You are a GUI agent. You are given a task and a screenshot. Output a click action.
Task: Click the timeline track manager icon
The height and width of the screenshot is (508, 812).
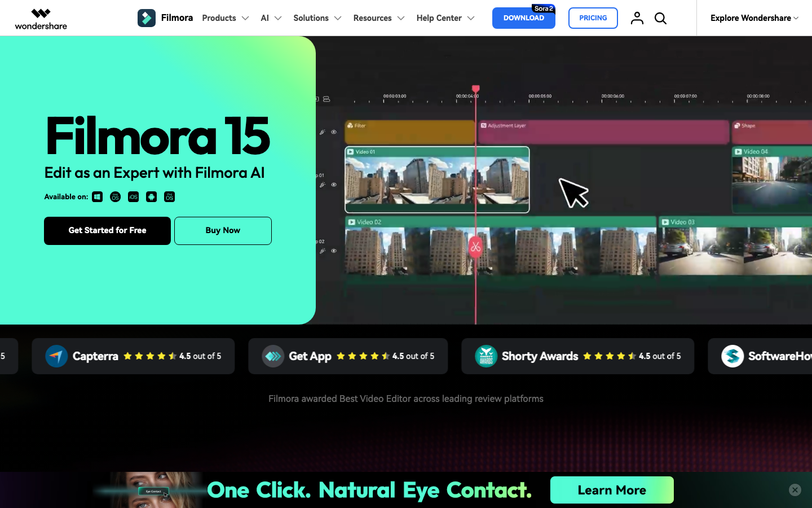[326, 99]
